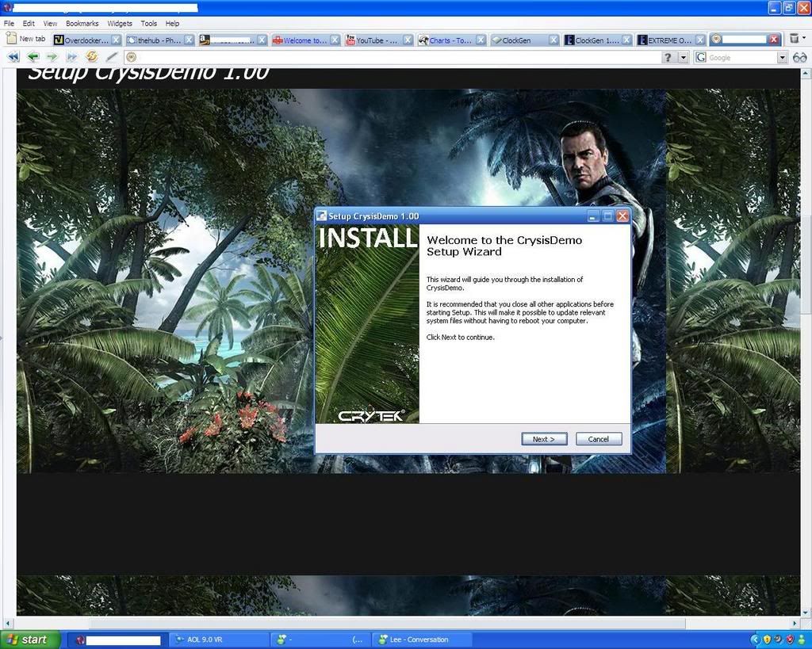The image size is (812, 649).
Task: Click the Setup CrysisDemo dialog title icon
Action: [322, 216]
